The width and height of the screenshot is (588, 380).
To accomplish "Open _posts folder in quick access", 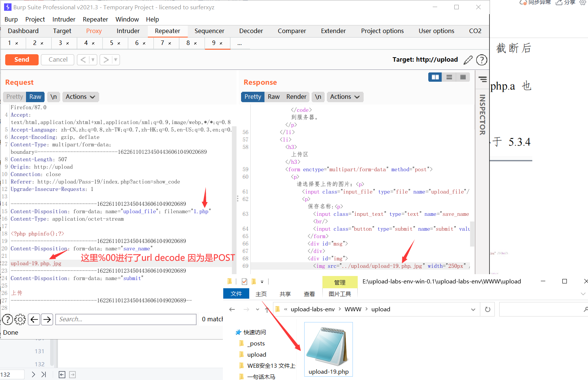I will click(256, 344).
